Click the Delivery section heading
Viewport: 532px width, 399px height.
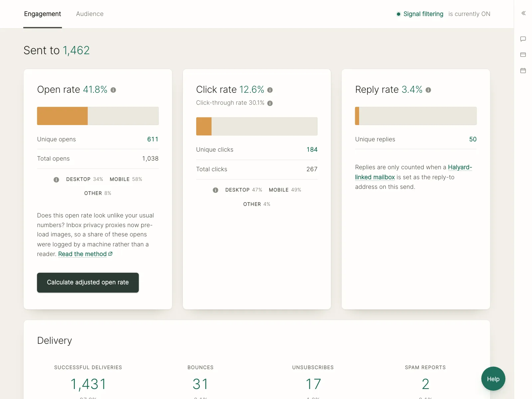55,340
